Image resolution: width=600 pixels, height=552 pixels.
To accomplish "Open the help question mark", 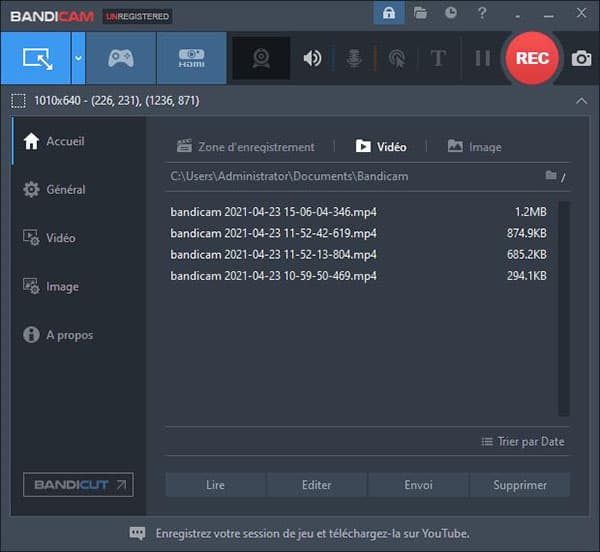I will (x=482, y=13).
